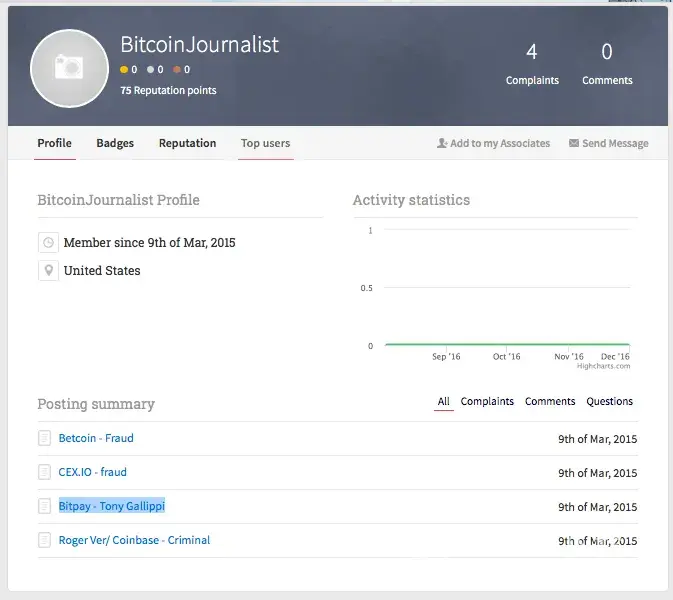This screenshot has width=673, height=600.
Task: Click the clock icon beside Member since
Action: tap(48, 243)
